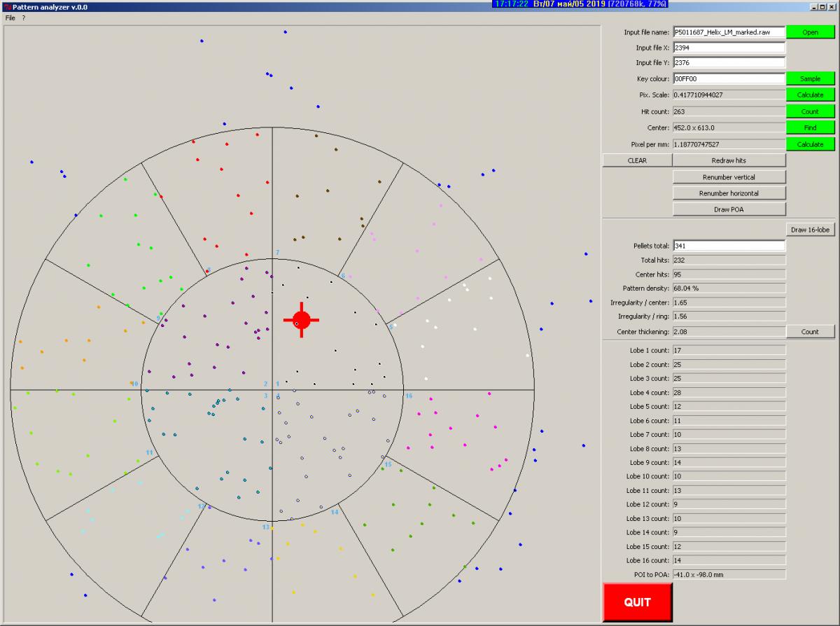Screen dimensions: 840x626
Task: Open the File menu
Action: click(10, 18)
